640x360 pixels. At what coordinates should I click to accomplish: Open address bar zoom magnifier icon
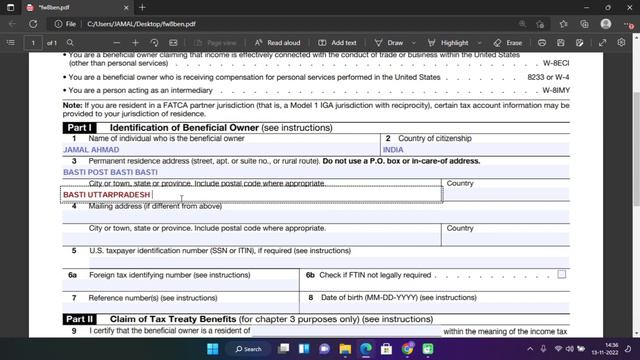[x=522, y=24]
